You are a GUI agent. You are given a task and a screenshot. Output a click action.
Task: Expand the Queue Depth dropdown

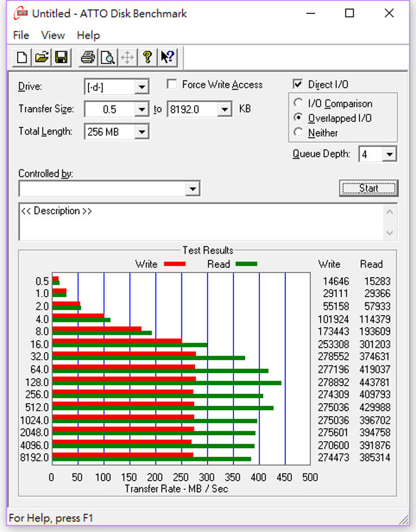point(389,154)
